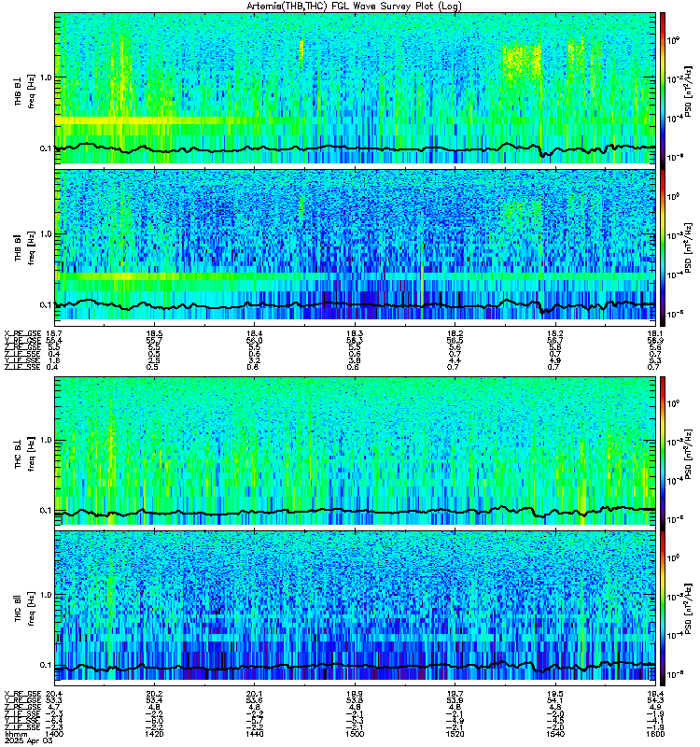Viewport: 700px width, 747px height.
Task: Click the THB X_RE_GSE value '18.4'
Action: tap(254, 333)
